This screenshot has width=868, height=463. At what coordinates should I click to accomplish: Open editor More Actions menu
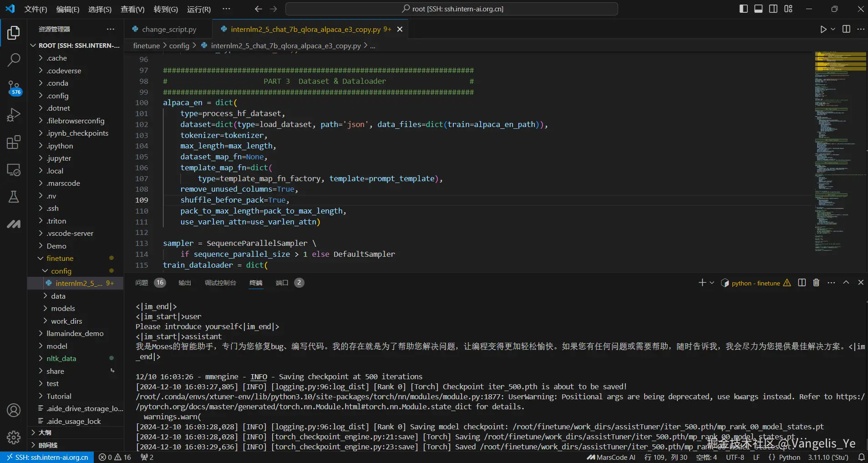tap(861, 29)
